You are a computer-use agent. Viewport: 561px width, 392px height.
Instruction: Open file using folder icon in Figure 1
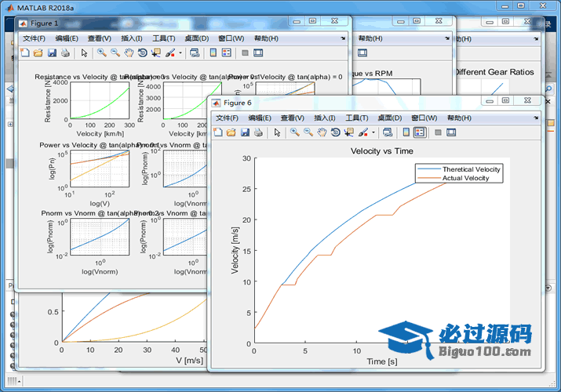(38, 53)
